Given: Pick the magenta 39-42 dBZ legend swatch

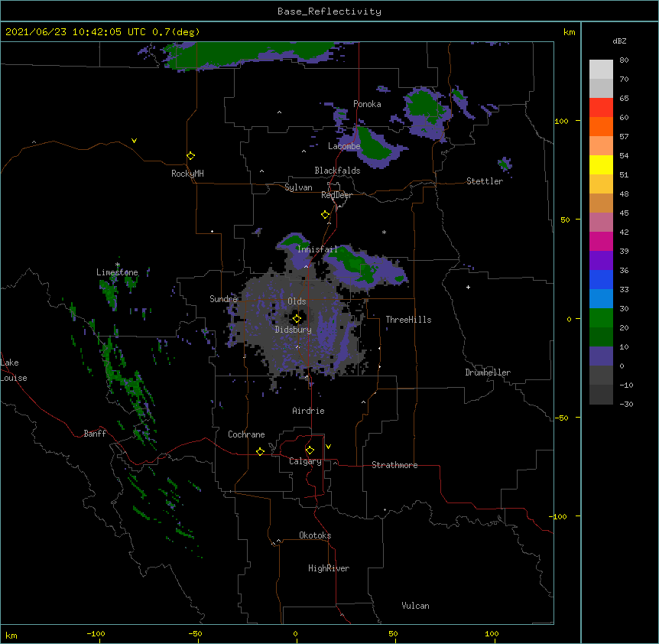Looking at the screenshot, I should pos(601,241).
